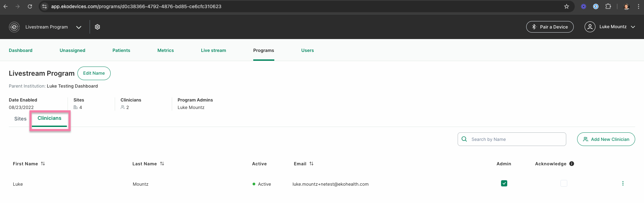Image resolution: width=644 pixels, height=203 pixels.
Task: Open settings via the gear icon
Action: click(x=97, y=27)
